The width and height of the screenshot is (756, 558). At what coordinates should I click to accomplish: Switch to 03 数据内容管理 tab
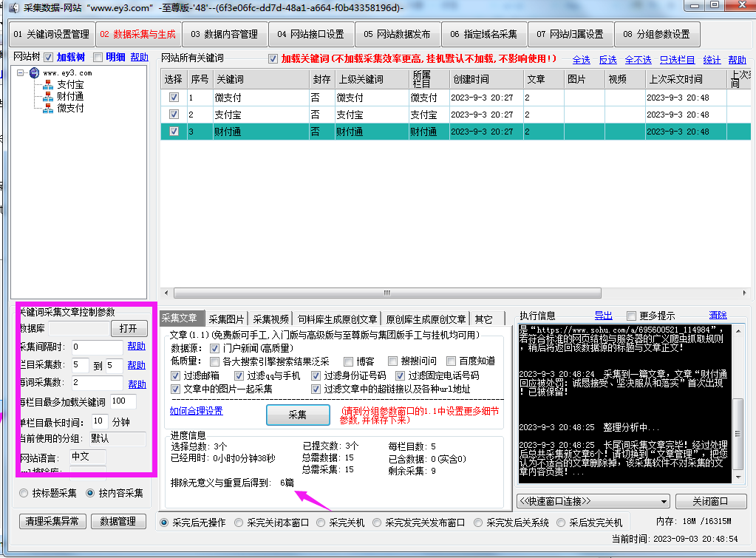(225, 34)
